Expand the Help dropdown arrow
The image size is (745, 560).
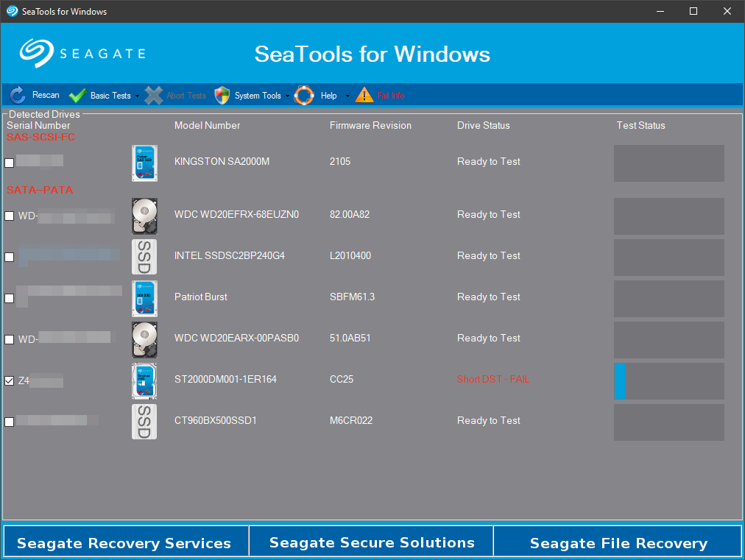point(347,96)
